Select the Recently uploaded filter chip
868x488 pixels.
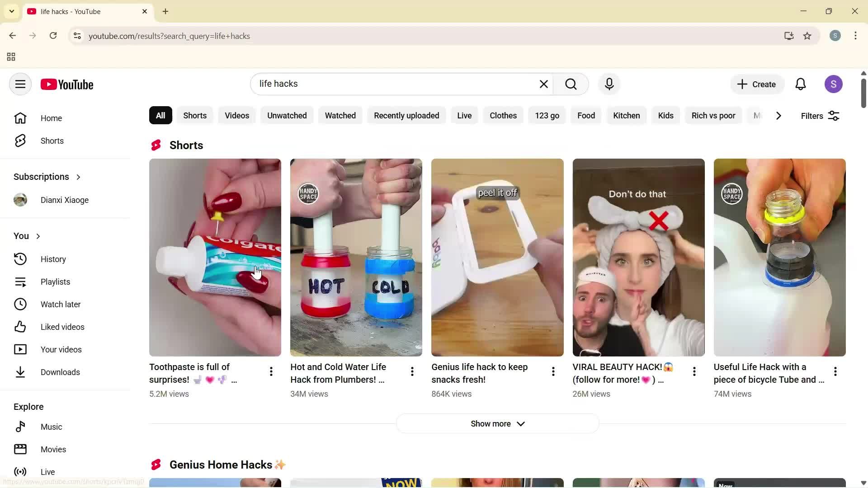[406, 115]
